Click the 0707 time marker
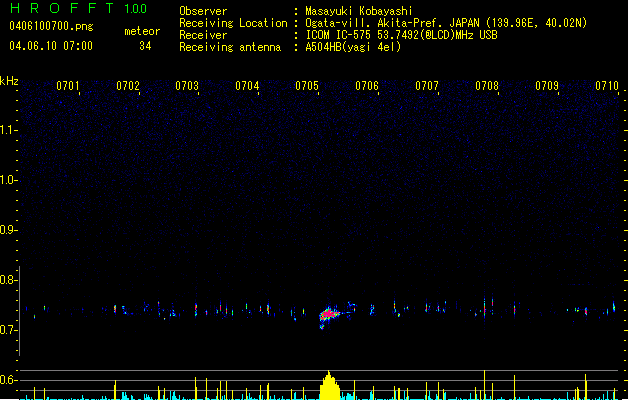This screenshot has height=400, width=629. (x=427, y=86)
